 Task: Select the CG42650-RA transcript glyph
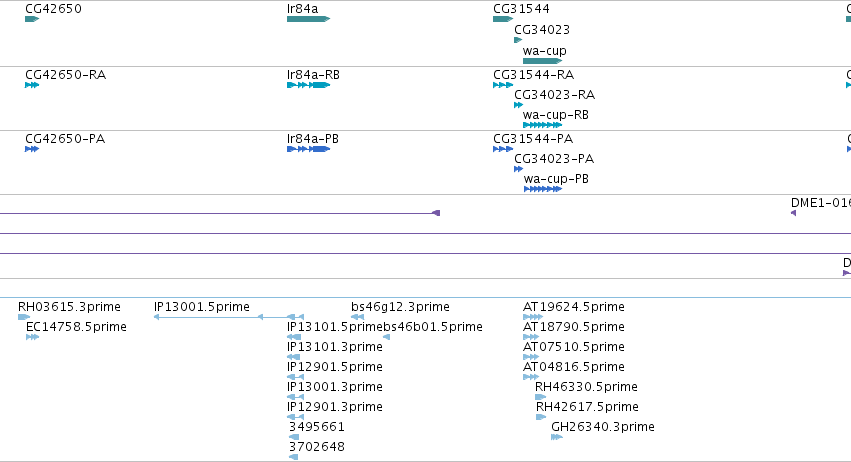[x=32, y=85]
